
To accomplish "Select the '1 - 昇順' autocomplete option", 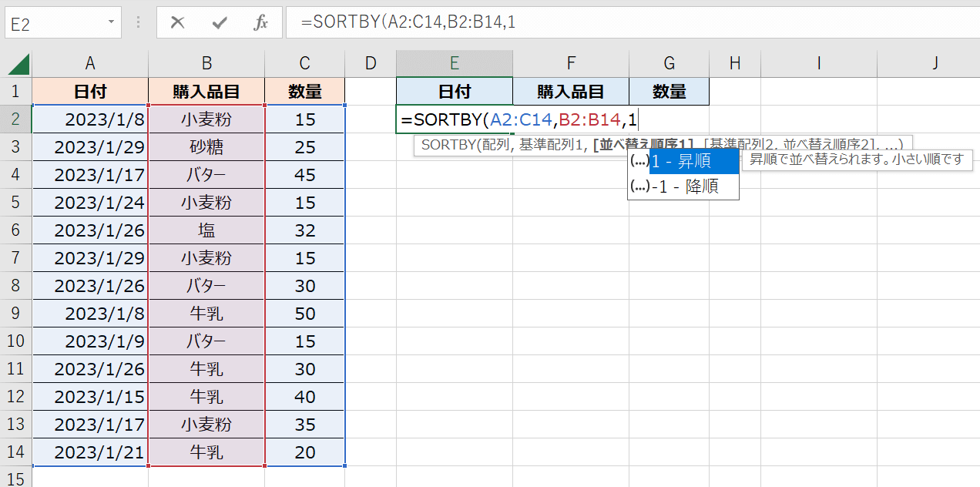I will click(x=681, y=161).
